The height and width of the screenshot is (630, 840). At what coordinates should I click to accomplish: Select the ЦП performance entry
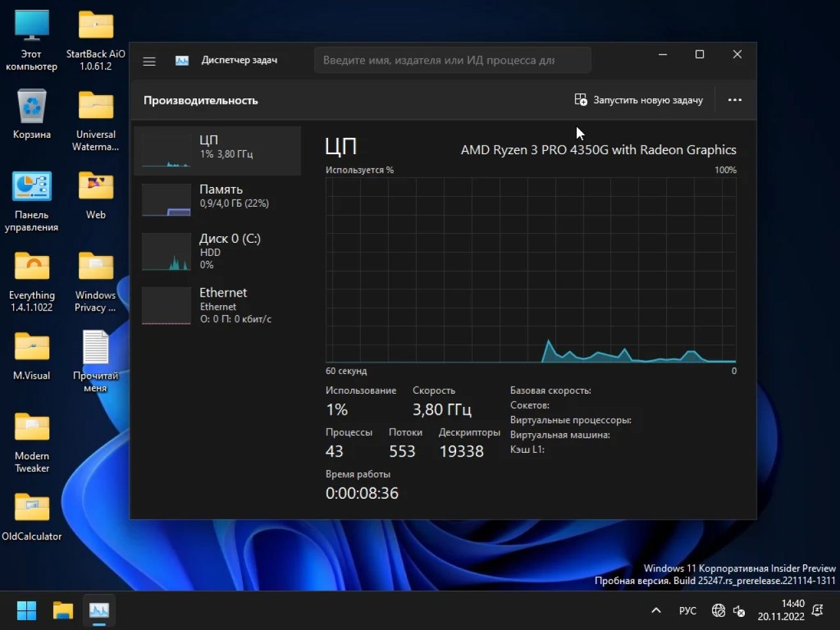point(217,150)
